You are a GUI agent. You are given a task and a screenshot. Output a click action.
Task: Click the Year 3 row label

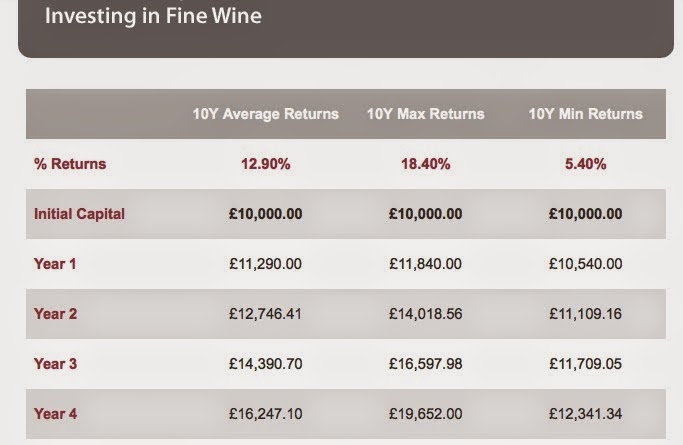[55, 364]
